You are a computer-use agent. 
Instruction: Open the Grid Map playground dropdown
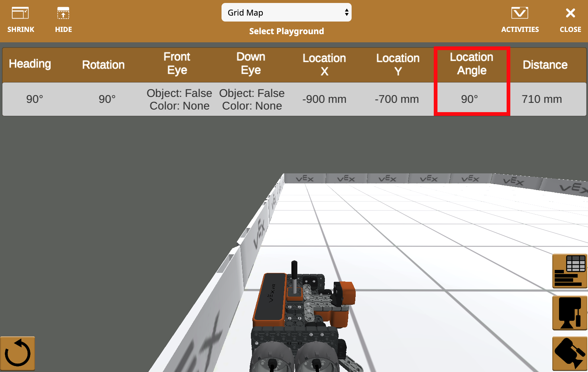(286, 13)
